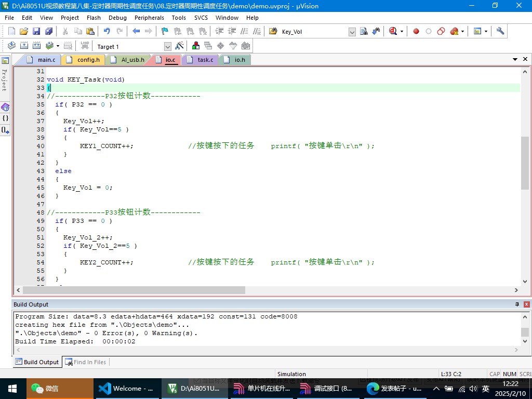
Task: Click the code line 'KEY1_COUNT++;'
Action: 107,146
